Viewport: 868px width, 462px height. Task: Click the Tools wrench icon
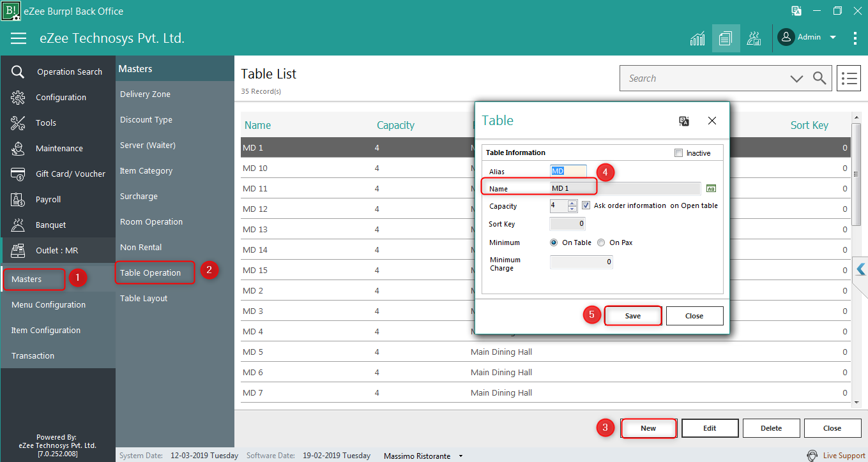click(x=18, y=123)
